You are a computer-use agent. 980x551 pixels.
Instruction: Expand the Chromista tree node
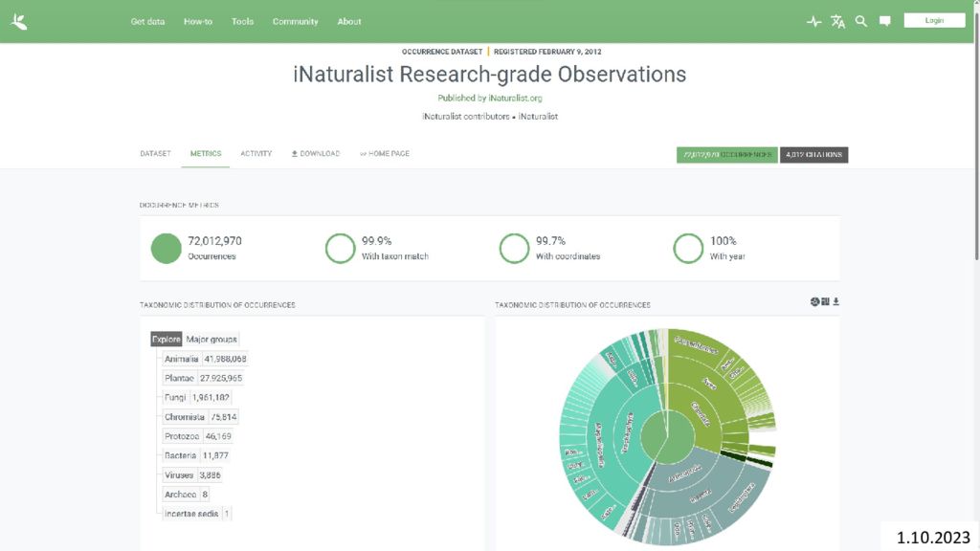(x=185, y=417)
